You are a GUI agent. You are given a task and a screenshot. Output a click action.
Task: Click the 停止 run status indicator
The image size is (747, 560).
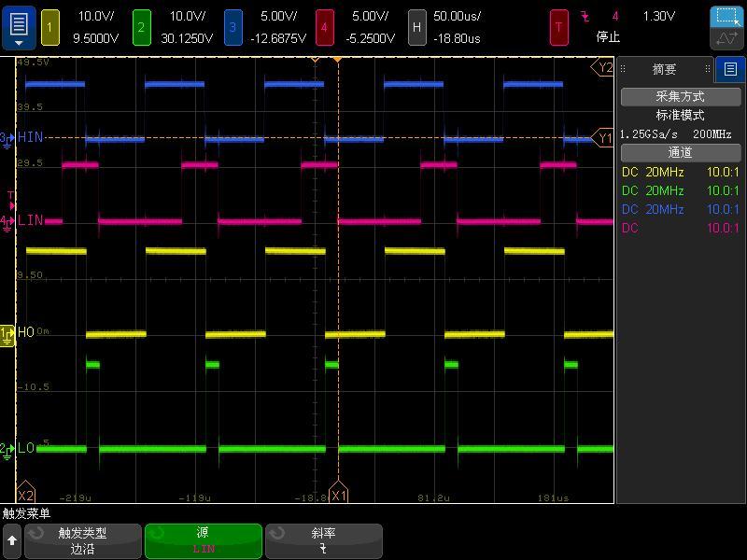point(609,37)
